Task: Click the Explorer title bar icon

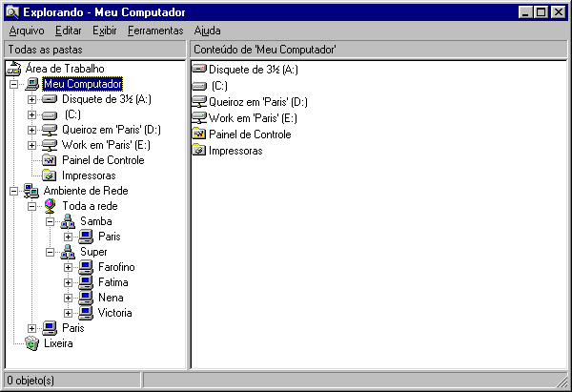Action: point(12,12)
